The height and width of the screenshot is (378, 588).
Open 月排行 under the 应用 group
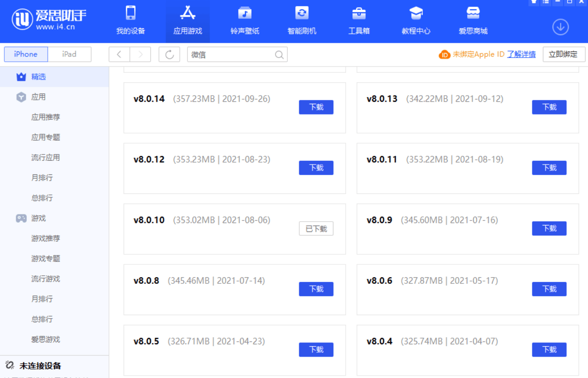click(x=42, y=178)
